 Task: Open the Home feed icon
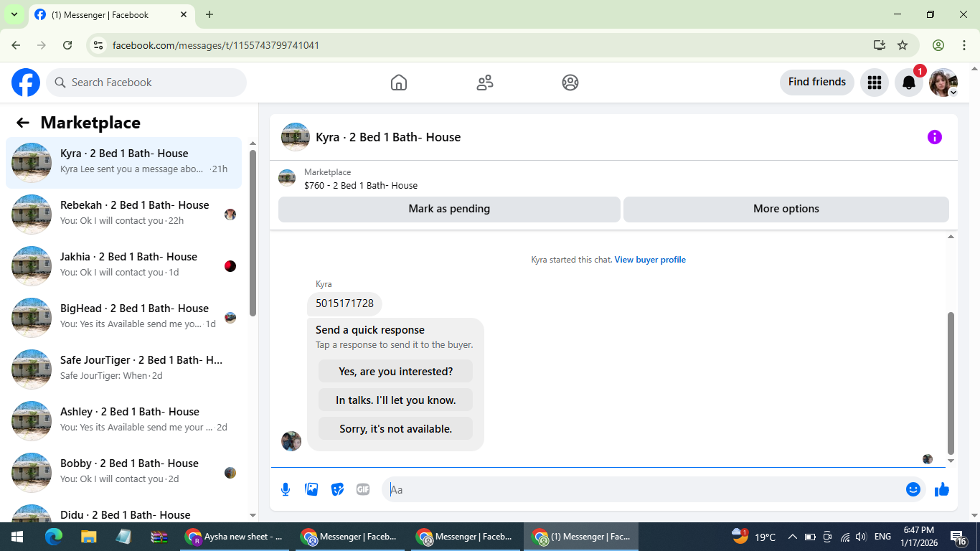[399, 83]
